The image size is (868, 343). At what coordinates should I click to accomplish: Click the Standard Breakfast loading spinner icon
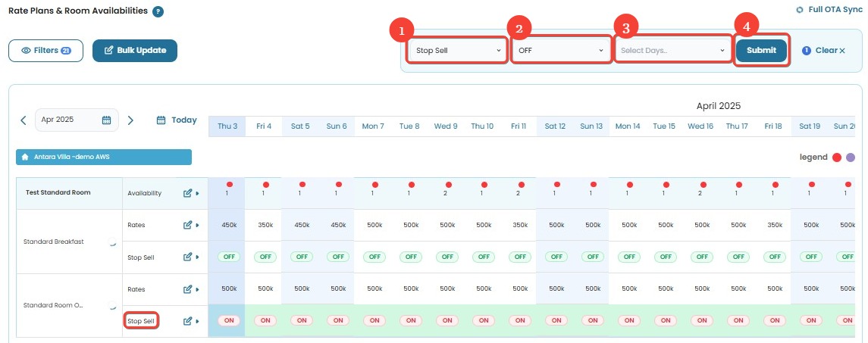114,242
